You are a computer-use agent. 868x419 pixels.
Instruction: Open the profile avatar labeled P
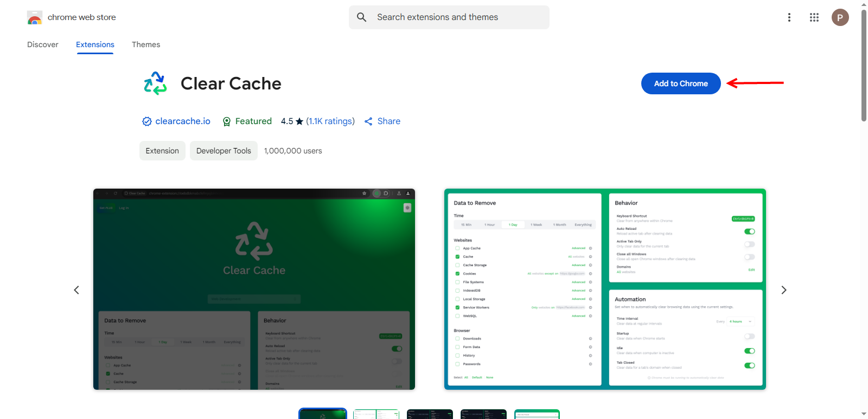click(840, 17)
